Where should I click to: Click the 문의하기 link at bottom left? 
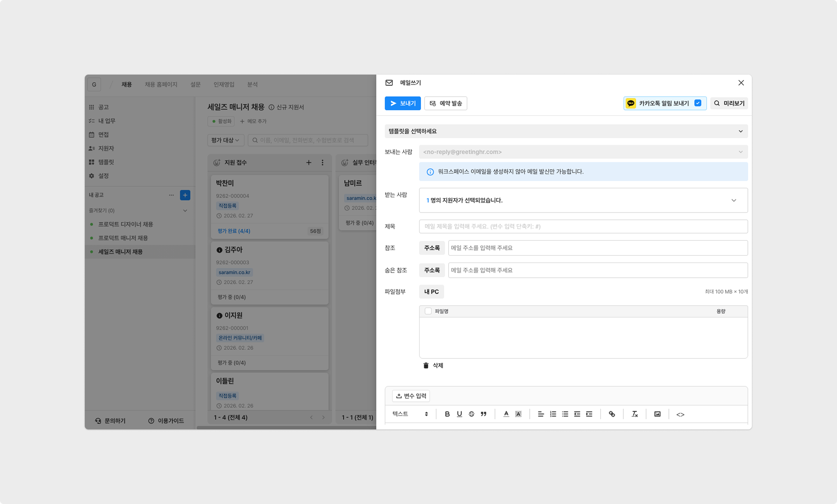coord(110,421)
